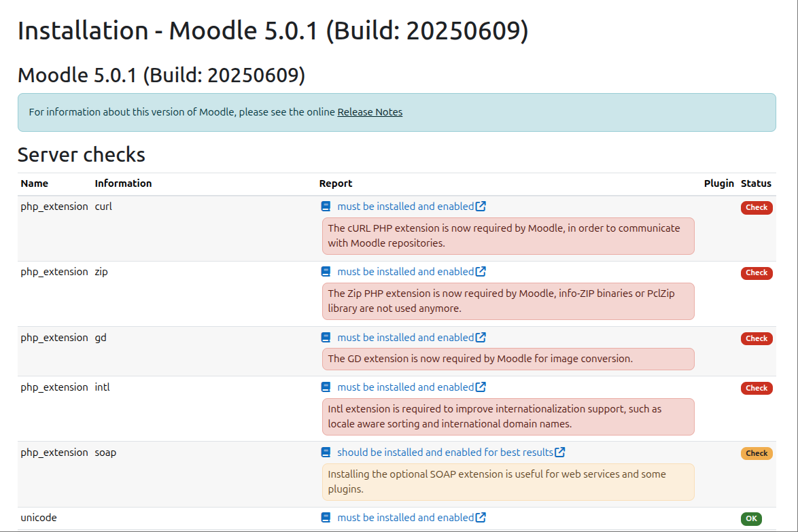Click the 'Moodle 5.0.1 (Build: 20250609)' subheading
798x532 pixels.
pos(161,75)
